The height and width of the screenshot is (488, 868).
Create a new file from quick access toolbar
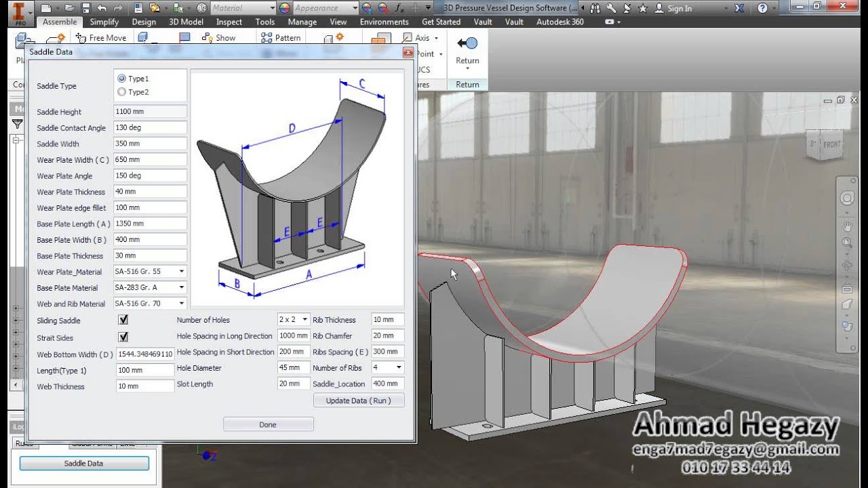pos(46,8)
